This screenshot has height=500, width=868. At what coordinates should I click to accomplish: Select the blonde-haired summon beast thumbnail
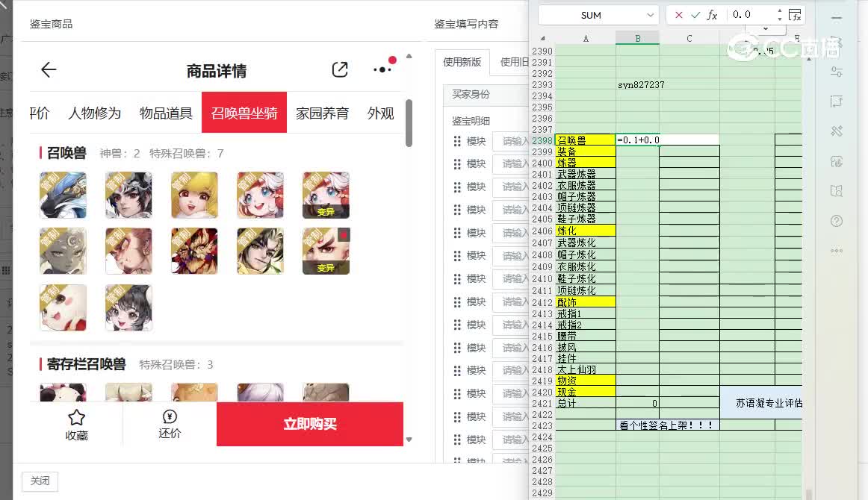(194, 195)
